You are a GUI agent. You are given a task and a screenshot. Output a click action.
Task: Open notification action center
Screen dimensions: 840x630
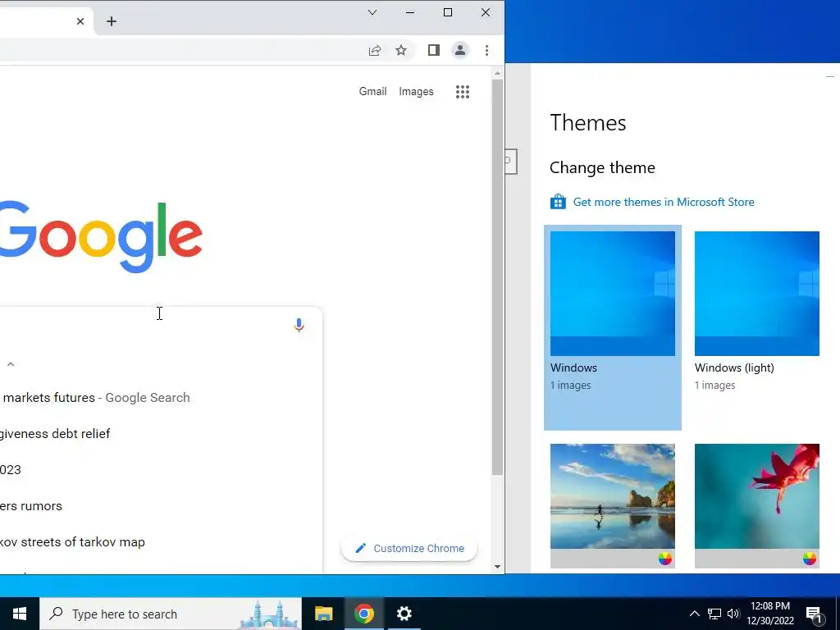[x=815, y=614]
